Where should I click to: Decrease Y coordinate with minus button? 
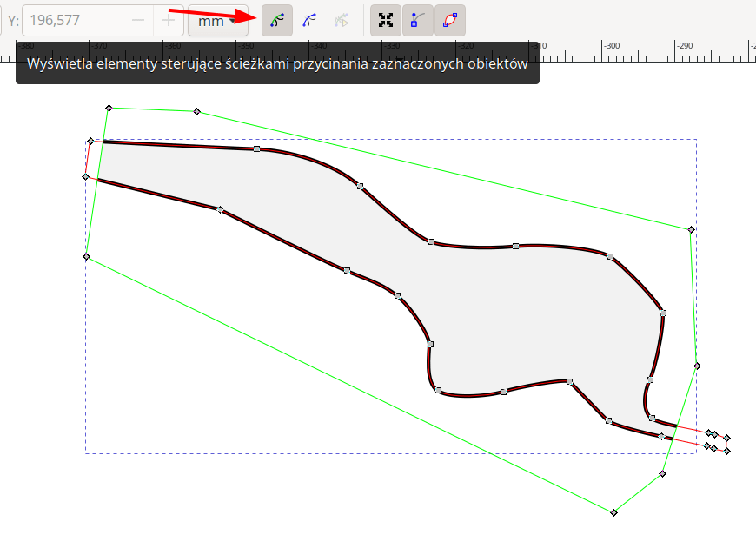138,20
